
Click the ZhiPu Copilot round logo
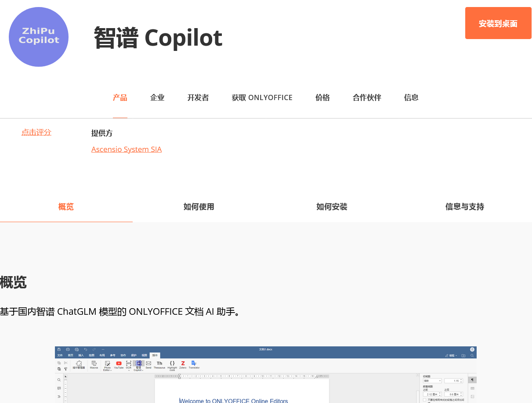click(x=39, y=37)
